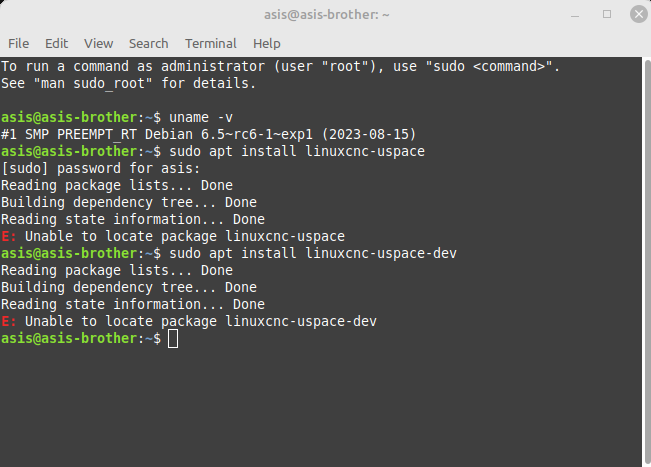Image resolution: width=651 pixels, height=467 pixels.
Task: Close the terminal window
Action: coord(639,14)
